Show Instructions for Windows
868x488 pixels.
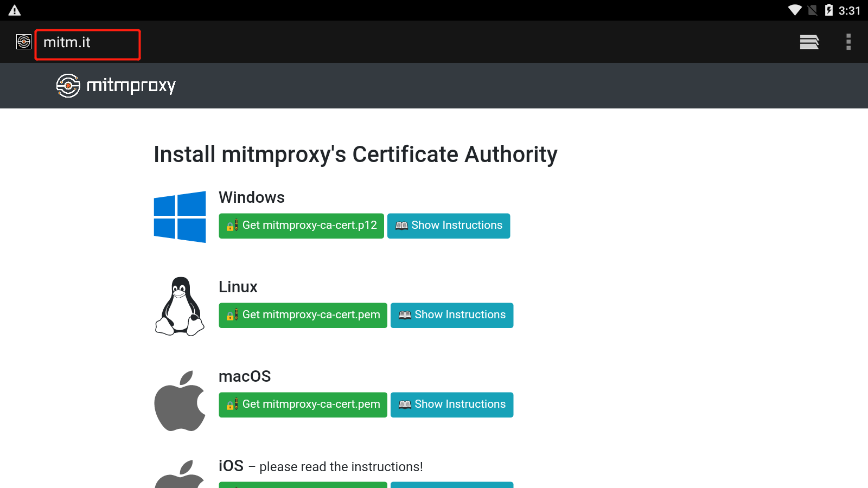449,226
